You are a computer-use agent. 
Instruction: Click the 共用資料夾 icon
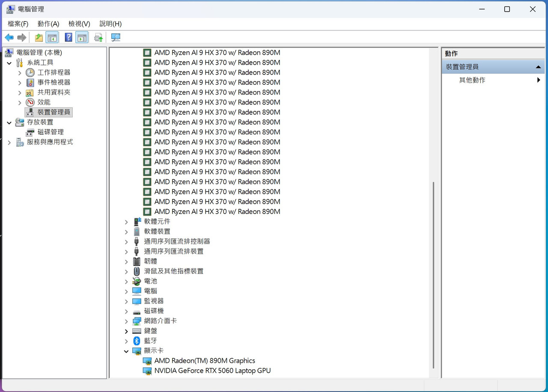pyautogui.click(x=30, y=92)
